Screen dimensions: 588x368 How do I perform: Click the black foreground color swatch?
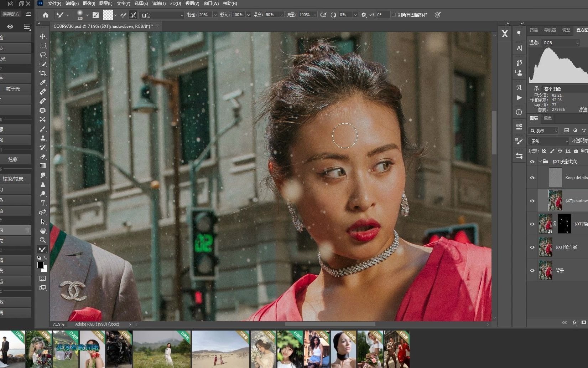[x=41, y=265]
